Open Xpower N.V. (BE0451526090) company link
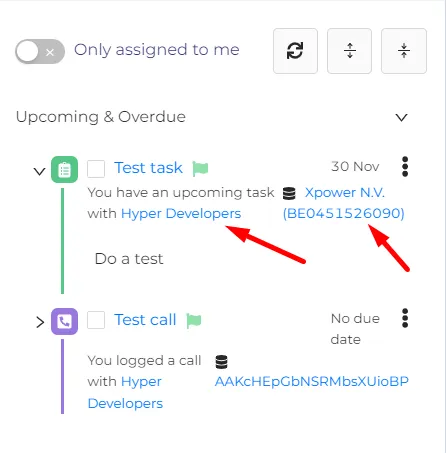446x453 pixels. 344,203
